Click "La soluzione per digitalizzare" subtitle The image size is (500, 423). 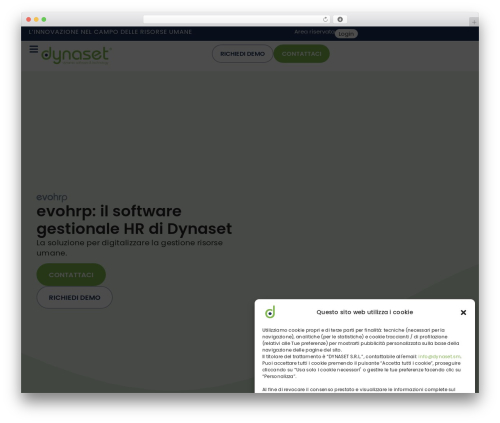[x=129, y=248]
